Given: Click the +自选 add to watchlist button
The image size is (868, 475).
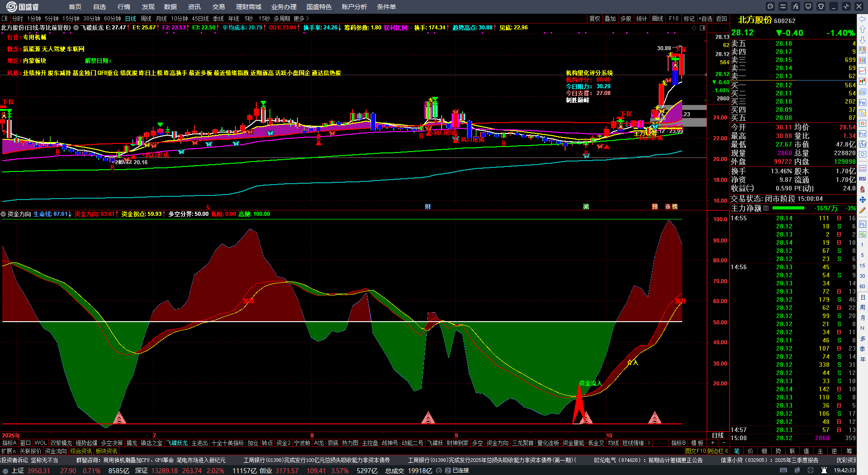Looking at the screenshot, I should click(x=706, y=19).
